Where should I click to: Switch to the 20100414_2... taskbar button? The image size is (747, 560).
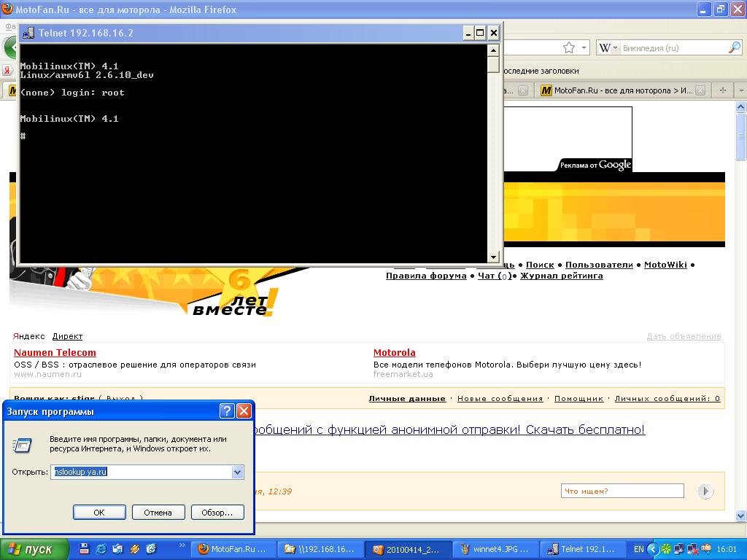tap(408, 550)
